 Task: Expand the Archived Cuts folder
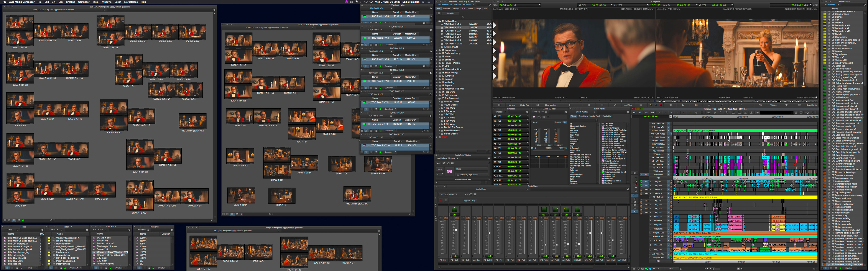click(439, 47)
